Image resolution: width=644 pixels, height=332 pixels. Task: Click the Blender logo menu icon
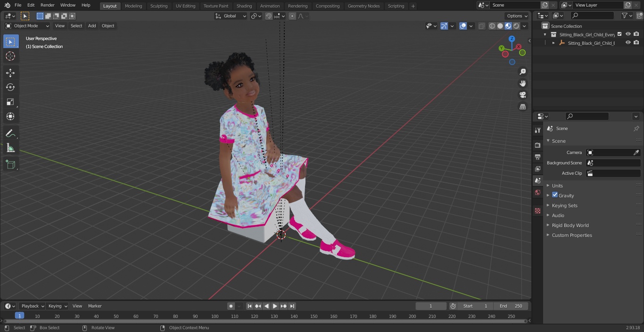(7, 5)
